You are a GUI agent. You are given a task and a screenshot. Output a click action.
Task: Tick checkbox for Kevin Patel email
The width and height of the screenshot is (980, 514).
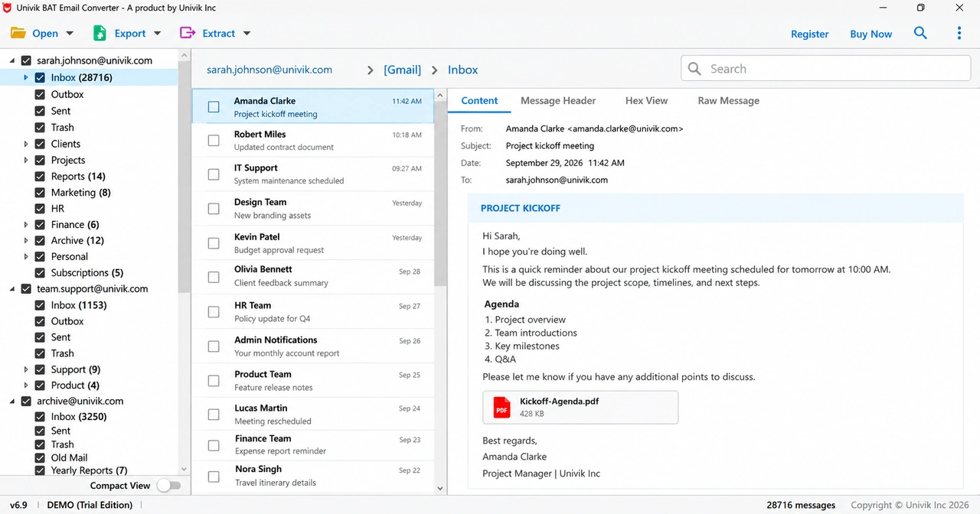click(x=214, y=243)
